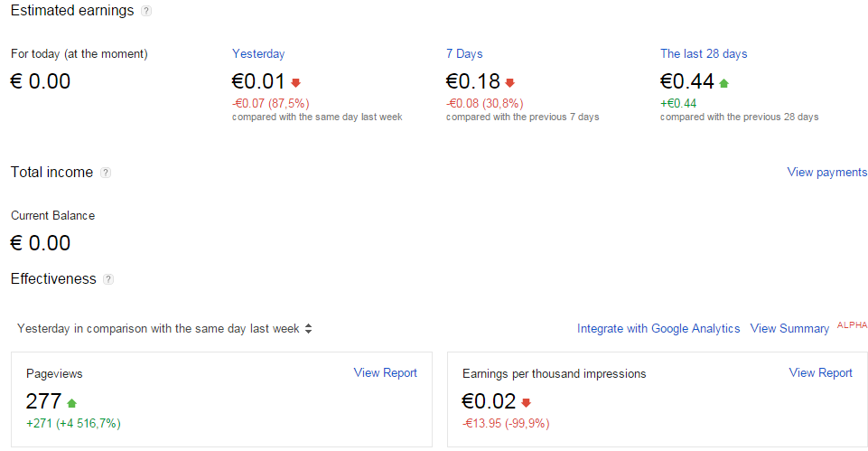Open the 7 Days earnings link
This screenshot has width=868, height=451.
pyautogui.click(x=464, y=54)
